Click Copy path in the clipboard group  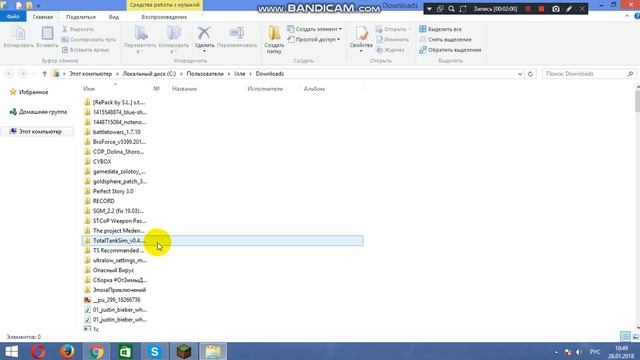pyautogui.click(x=89, y=40)
